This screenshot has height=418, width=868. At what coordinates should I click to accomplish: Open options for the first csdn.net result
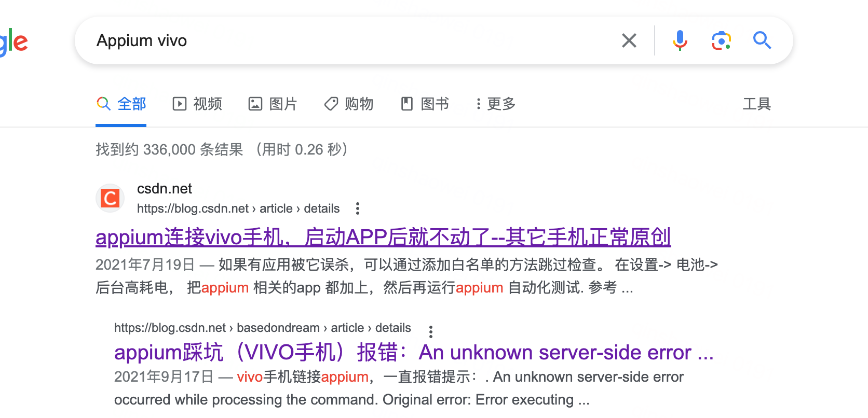[358, 208]
